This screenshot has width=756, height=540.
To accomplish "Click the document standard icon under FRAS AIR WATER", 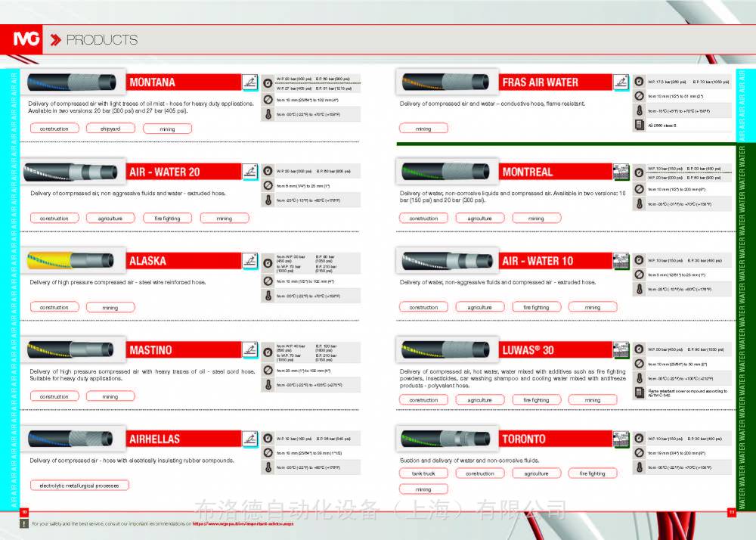I will (639, 125).
